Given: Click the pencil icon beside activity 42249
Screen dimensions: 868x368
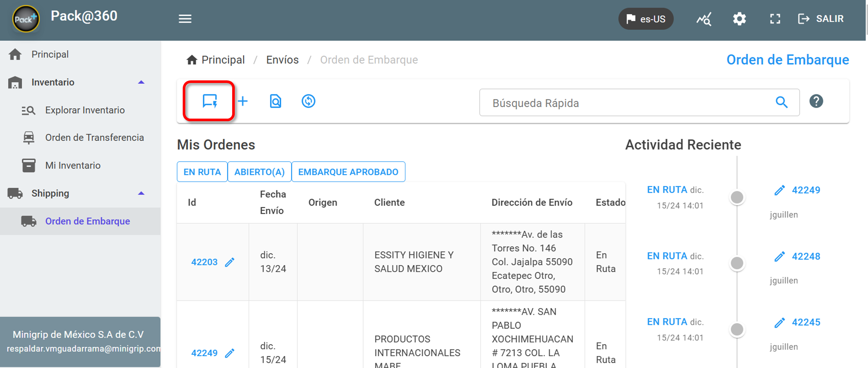Looking at the screenshot, I should coord(779,190).
